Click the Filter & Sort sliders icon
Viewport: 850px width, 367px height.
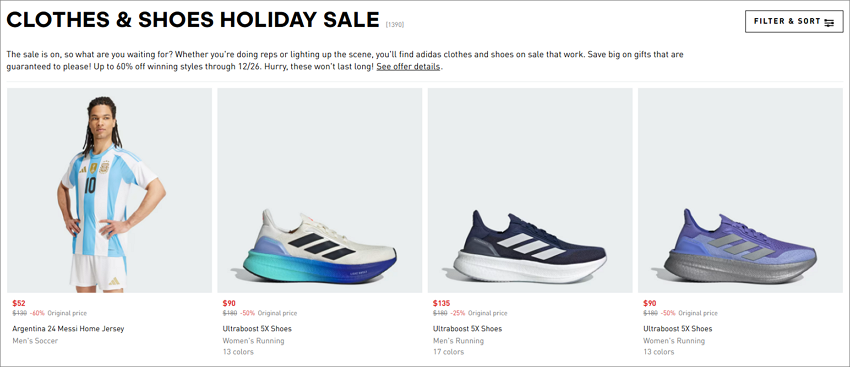tap(829, 22)
